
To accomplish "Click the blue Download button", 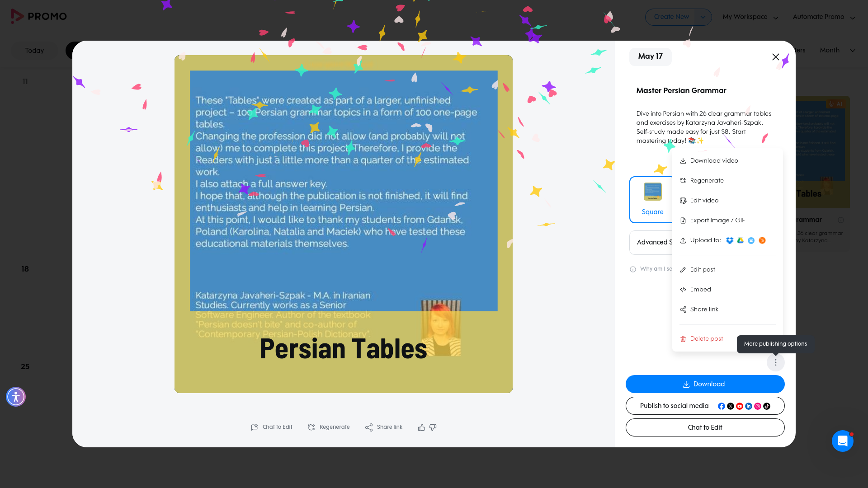I will click(705, 384).
